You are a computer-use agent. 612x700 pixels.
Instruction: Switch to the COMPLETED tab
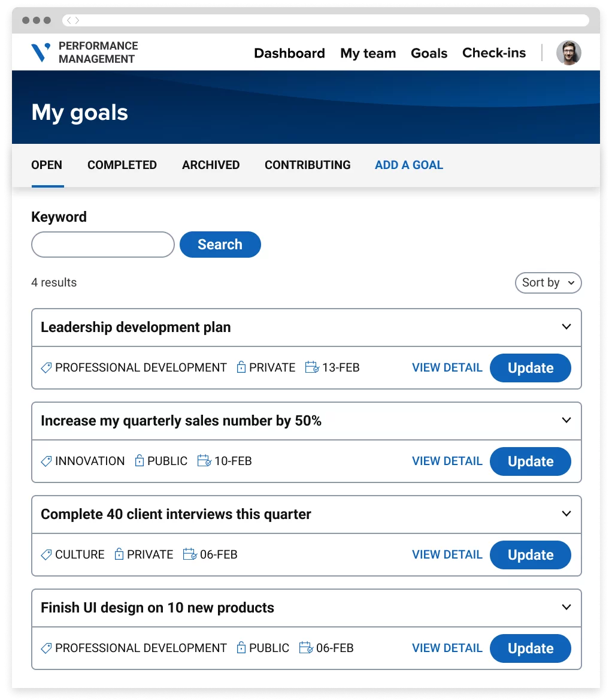tap(122, 165)
